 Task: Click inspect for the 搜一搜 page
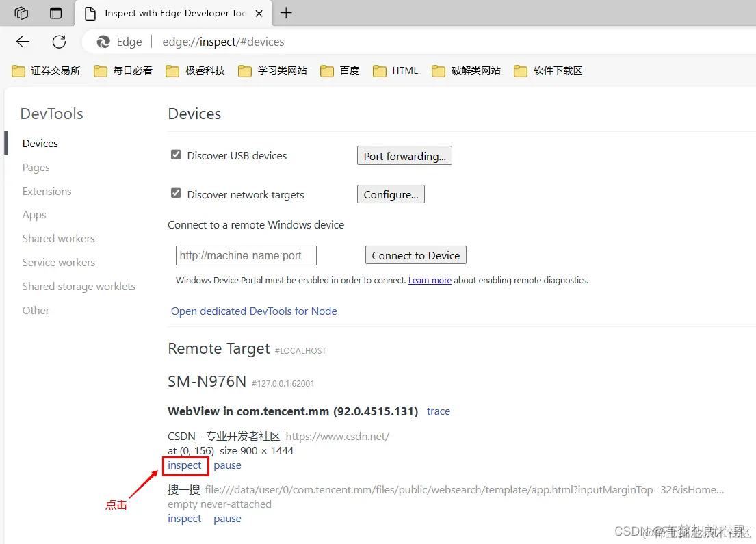point(184,519)
